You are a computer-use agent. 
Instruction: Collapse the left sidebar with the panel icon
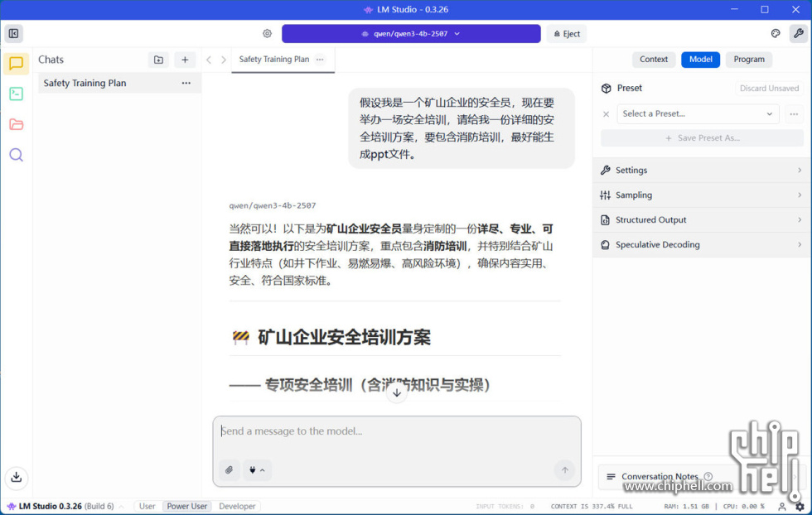13,34
